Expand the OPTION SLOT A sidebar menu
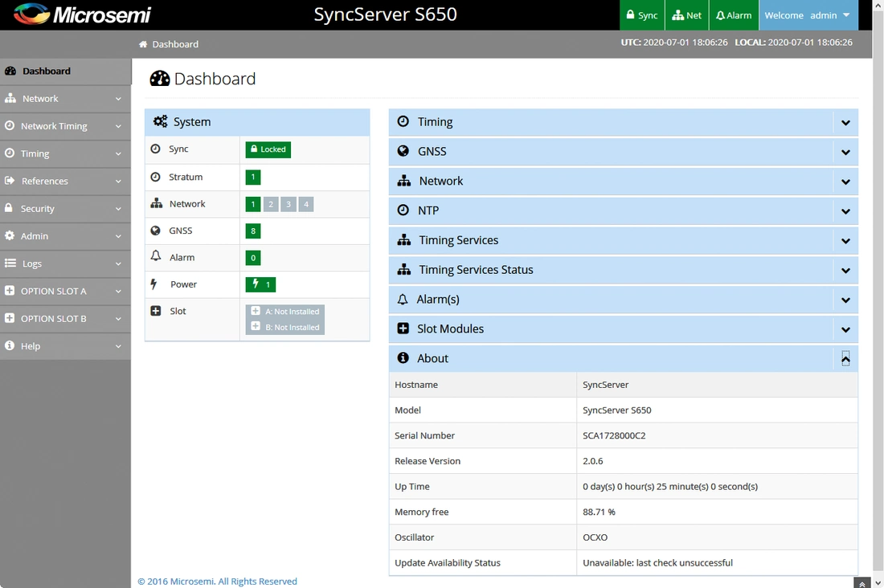 tap(65, 291)
